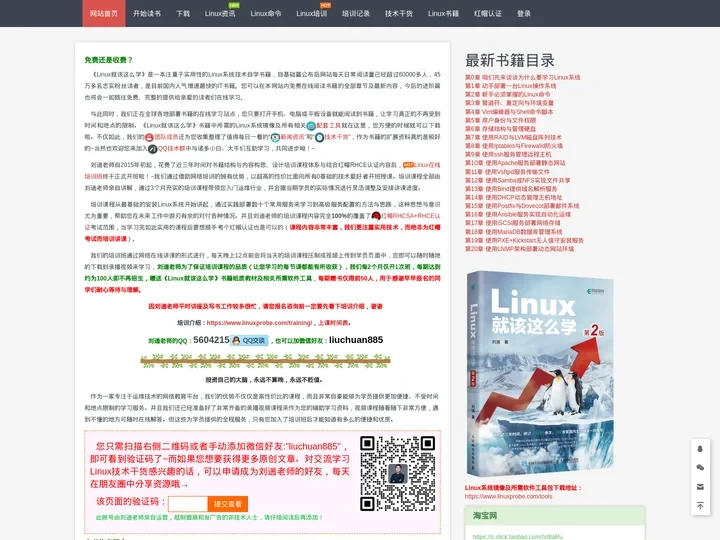Open chapter 第14章 DHCP动态管理主机地址
This screenshot has height=540, width=720.
[x=513, y=197]
